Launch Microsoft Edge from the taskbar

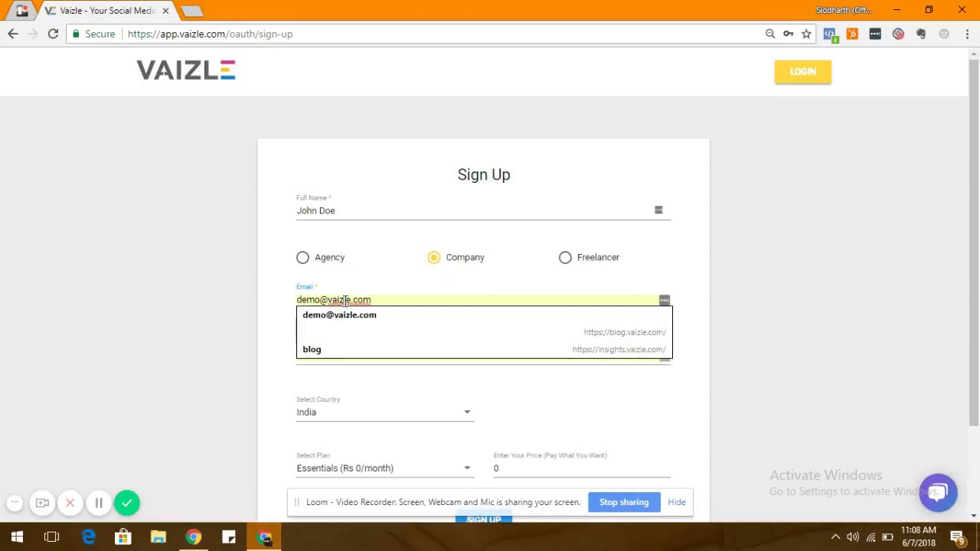[88, 537]
